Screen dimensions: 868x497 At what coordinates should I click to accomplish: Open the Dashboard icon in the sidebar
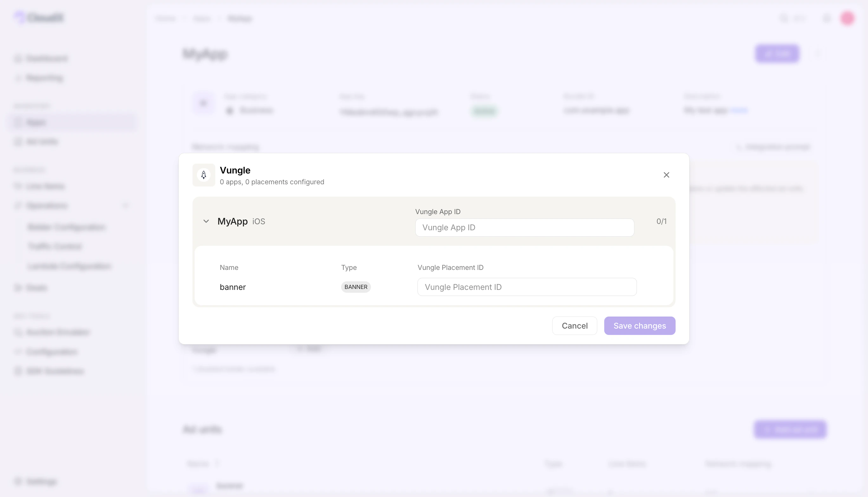(x=18, y=58)
